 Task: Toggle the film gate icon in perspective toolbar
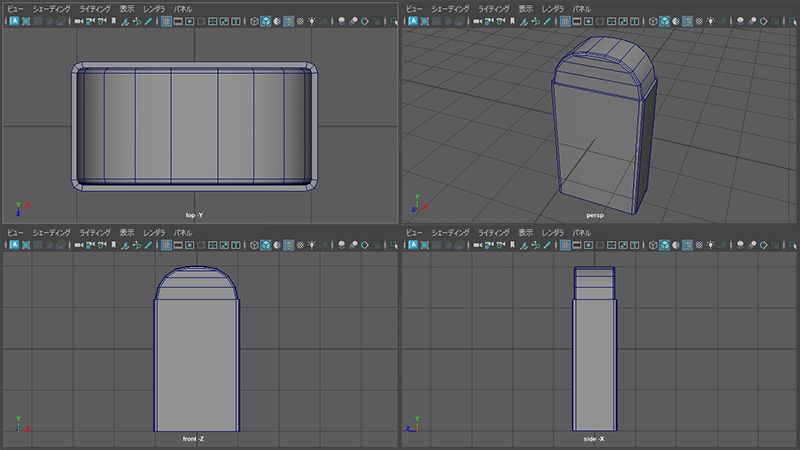577,21
